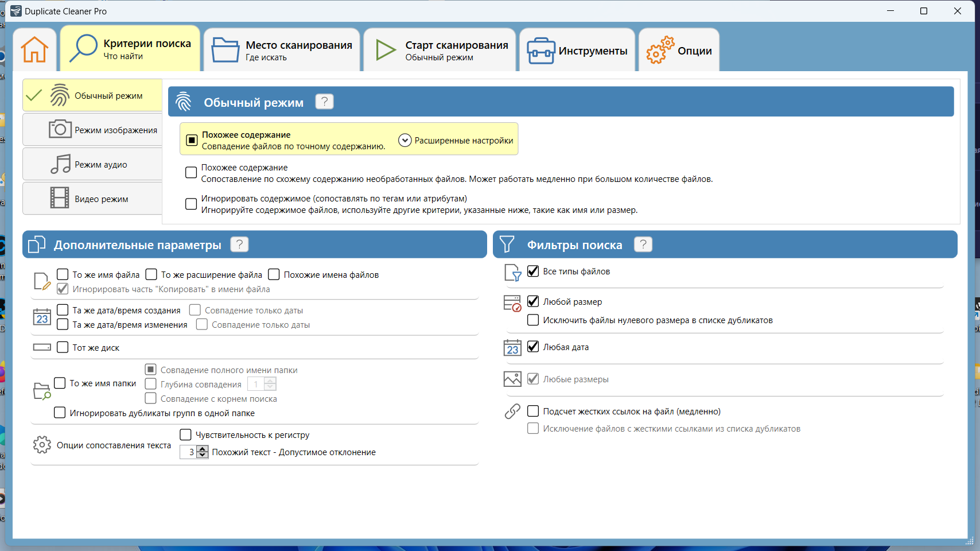Go to the Home tab icon
The image size is (980, 551).
point(34,49)
